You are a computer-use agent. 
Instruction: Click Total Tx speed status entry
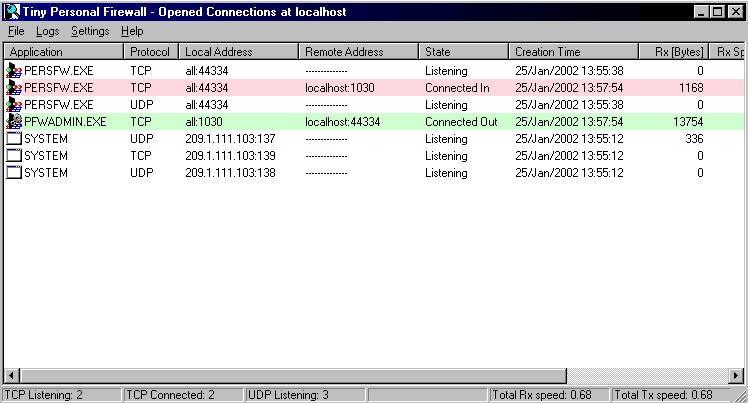point(672,395)
